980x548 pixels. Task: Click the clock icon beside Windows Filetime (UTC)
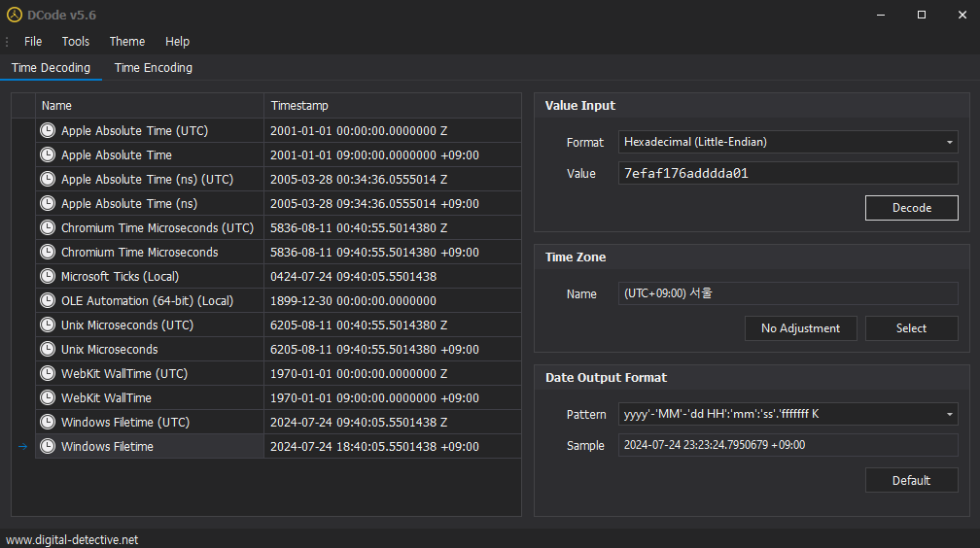coord(48,422)
